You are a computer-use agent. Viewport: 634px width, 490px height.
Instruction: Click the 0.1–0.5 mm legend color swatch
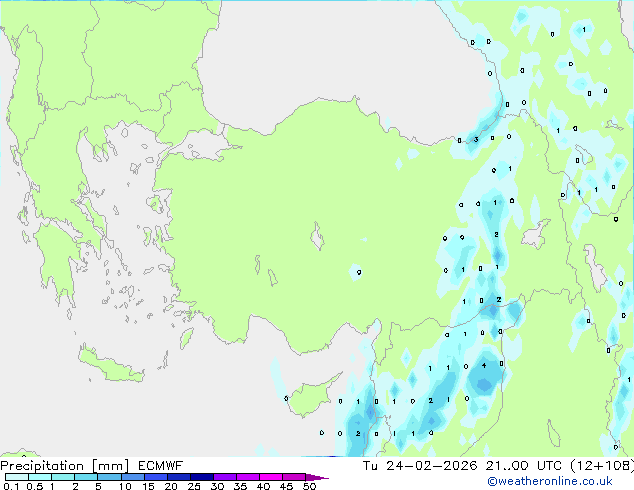[x=17, y=477]
